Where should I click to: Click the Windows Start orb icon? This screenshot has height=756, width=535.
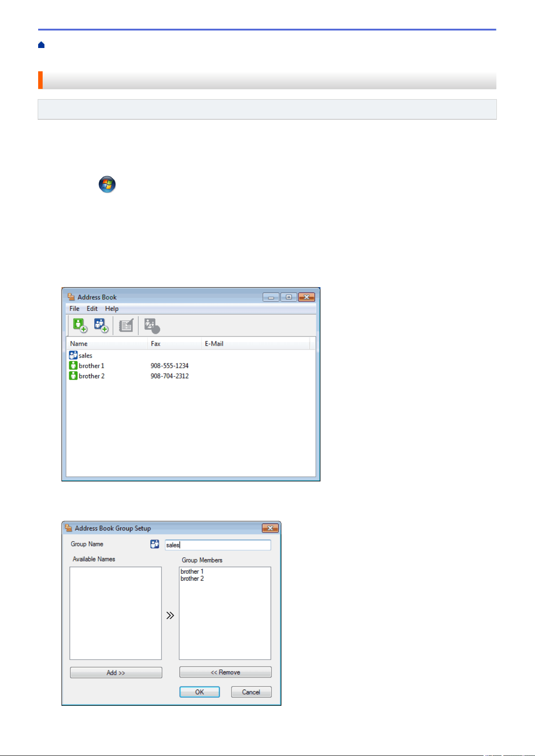pos(107,184)
